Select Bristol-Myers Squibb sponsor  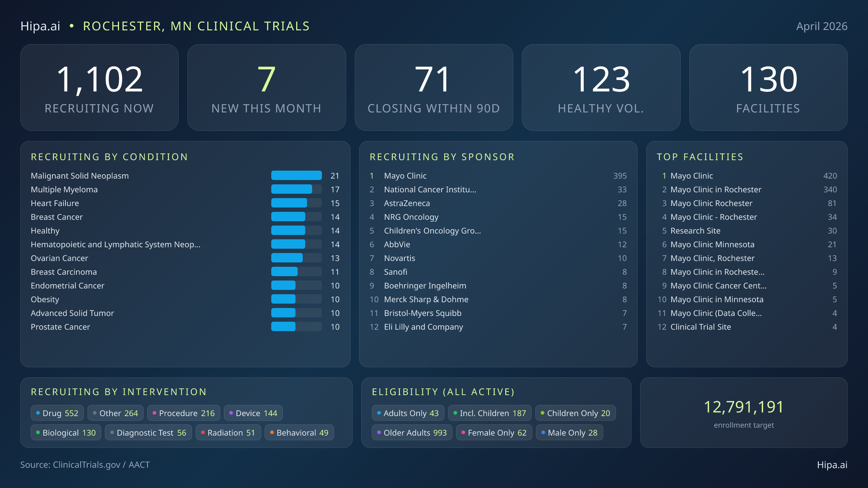[498, 313]
